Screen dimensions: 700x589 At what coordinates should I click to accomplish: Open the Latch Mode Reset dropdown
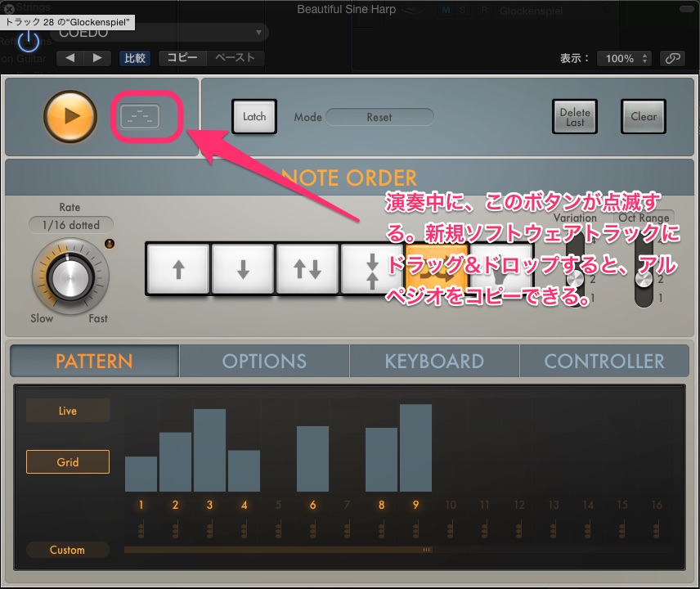(379, 117)
